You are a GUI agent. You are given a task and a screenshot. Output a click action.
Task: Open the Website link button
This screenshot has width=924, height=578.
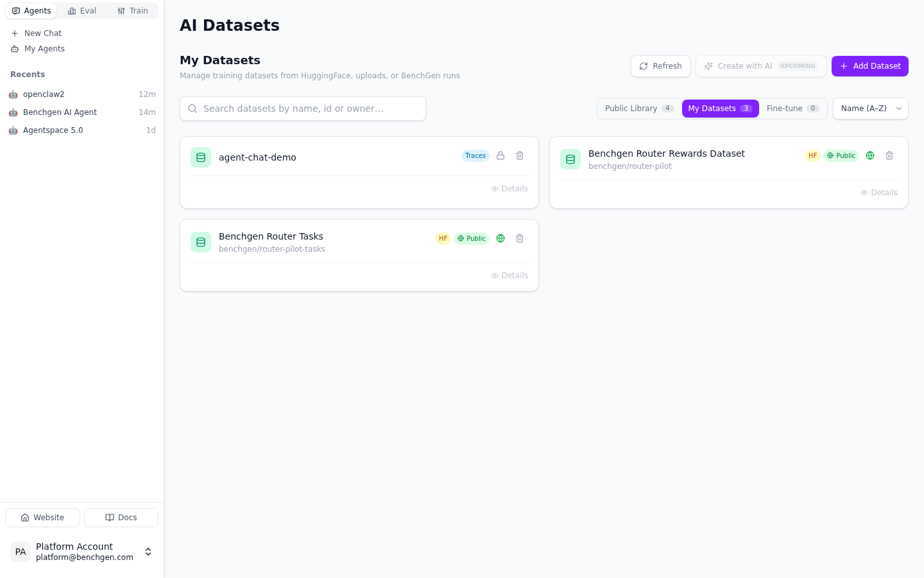(x=42, y=518)
